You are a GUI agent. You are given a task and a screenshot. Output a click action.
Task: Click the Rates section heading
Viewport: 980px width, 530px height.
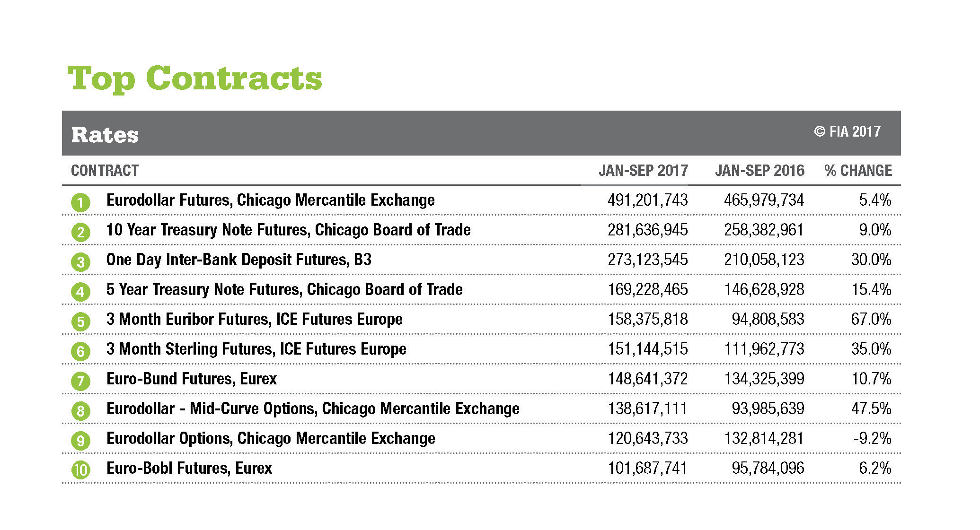click(105, 135)
